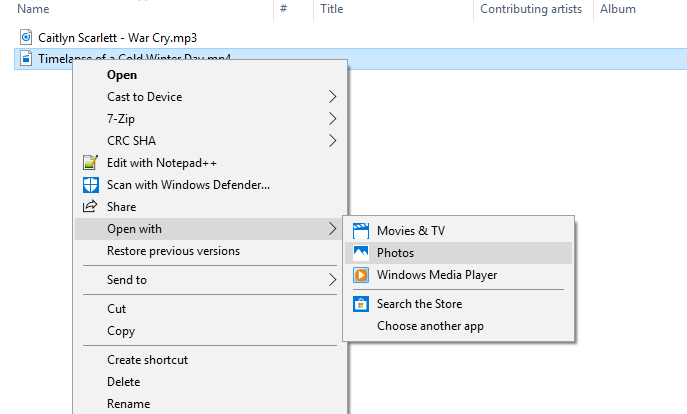Expand the 7-Zip submenu arrow
Image resolution: width=687 pixels, height=414 pixels.
click(333, 119)
